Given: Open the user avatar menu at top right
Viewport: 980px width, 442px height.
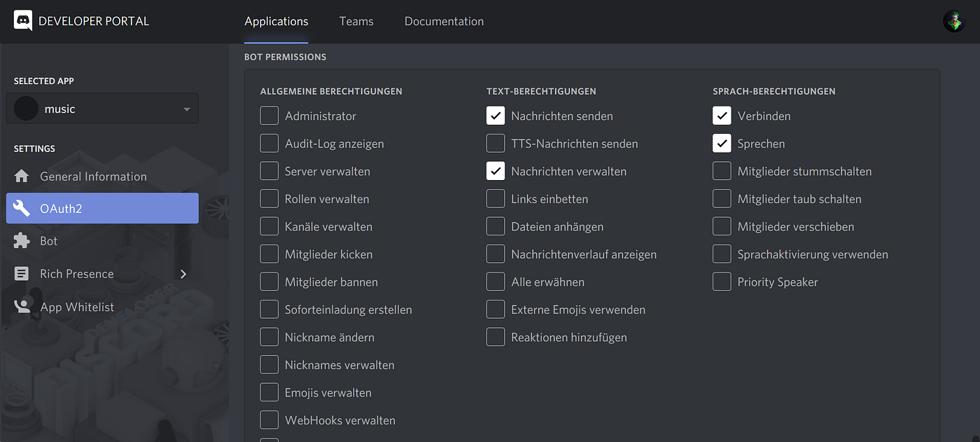Looking at the screenshot, I should tap(953, 20).
